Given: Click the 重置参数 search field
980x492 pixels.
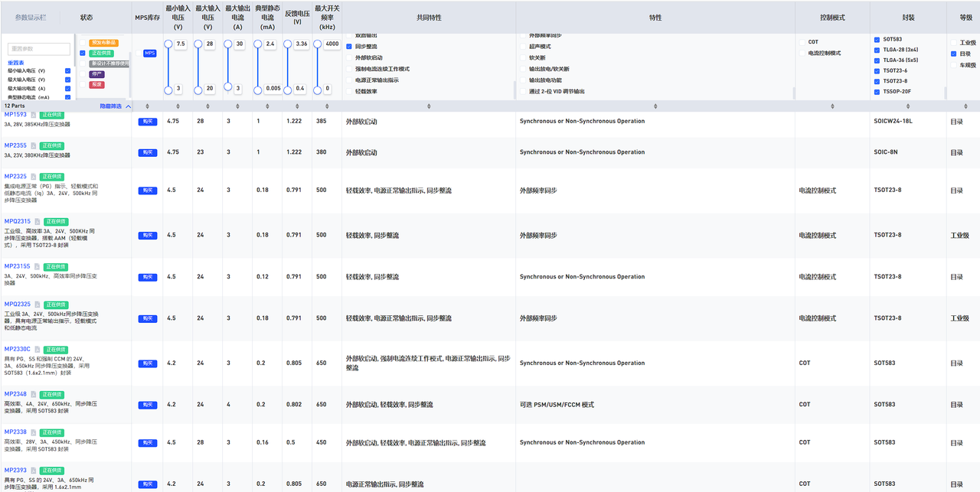Looking at the screenshot, I should pyautogui.click(x=39, y=49).
